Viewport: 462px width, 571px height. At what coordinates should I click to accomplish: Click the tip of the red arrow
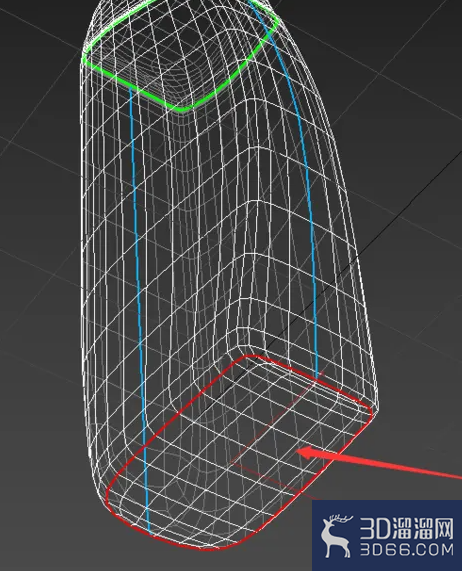tap(299, 452)
